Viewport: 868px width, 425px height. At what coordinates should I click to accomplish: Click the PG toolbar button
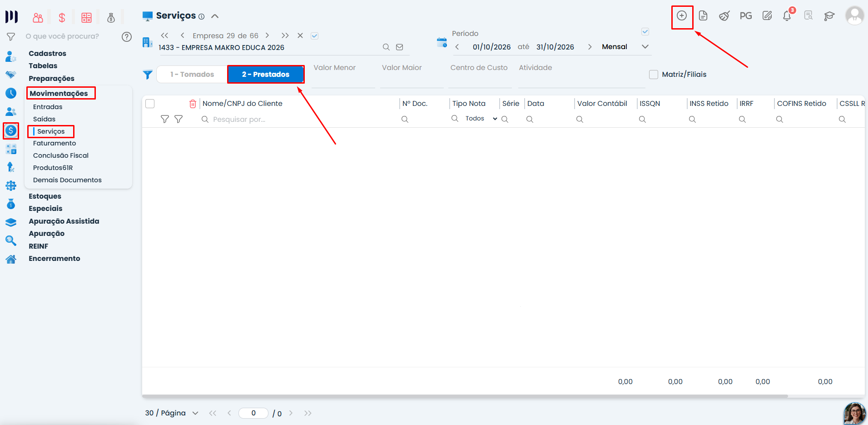click(745, 16)
